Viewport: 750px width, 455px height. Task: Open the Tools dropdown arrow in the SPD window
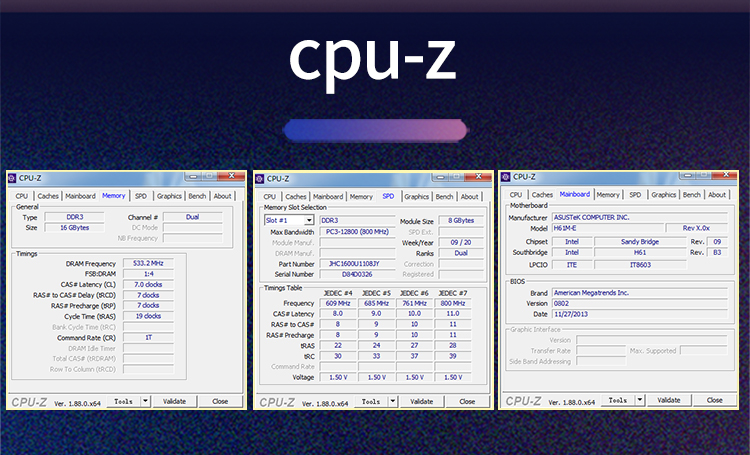tap(393, 401)
